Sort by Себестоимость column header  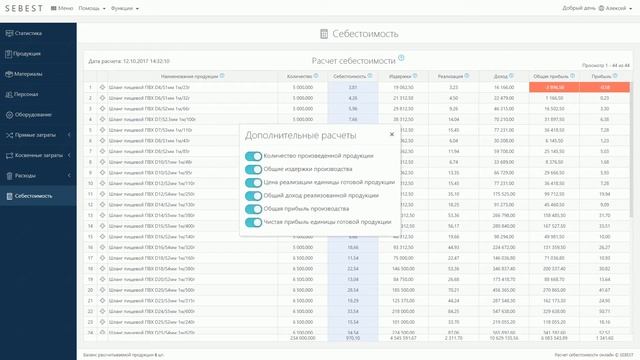click(x=349, y=76)
